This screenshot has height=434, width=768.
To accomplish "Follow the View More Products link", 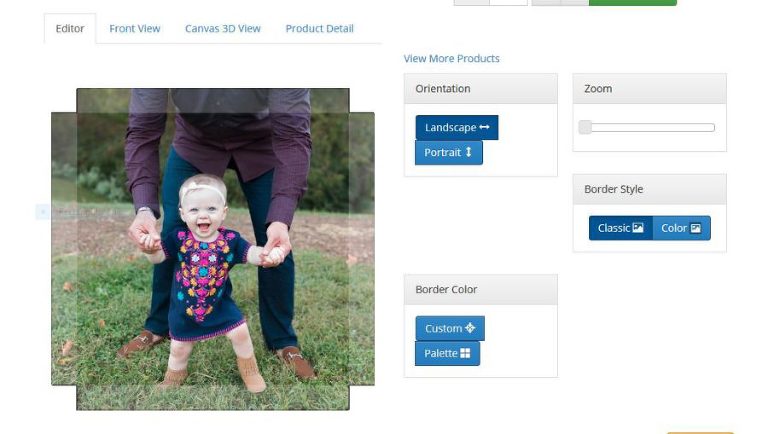I will tap(452, 58).
